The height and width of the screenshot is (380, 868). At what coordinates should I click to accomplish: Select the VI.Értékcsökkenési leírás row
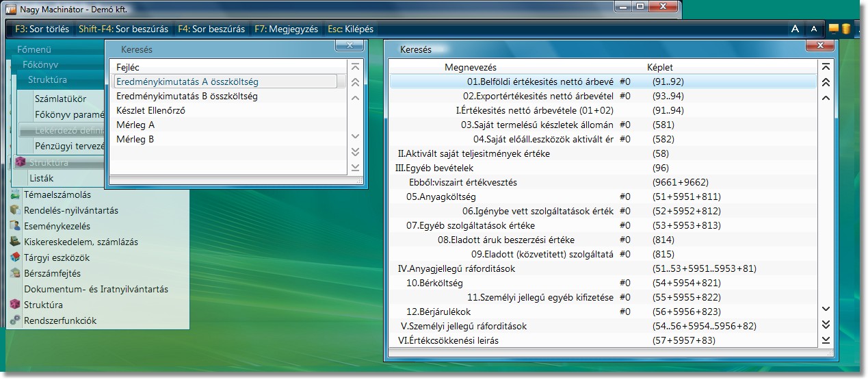pyautogui.click(x=603, y=340)
